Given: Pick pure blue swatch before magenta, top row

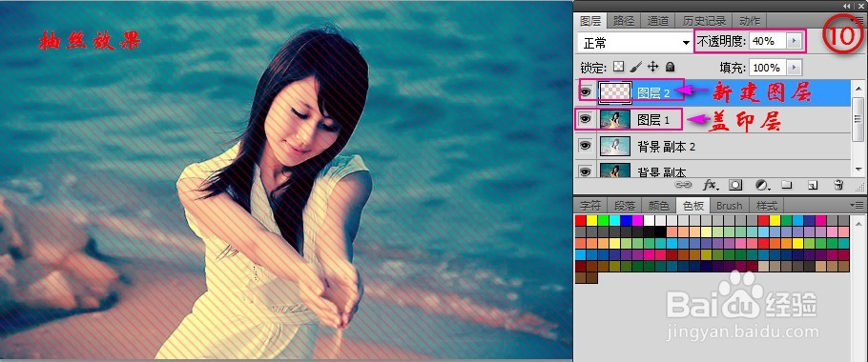Looking at the screenshot, I should coord(626,220).
